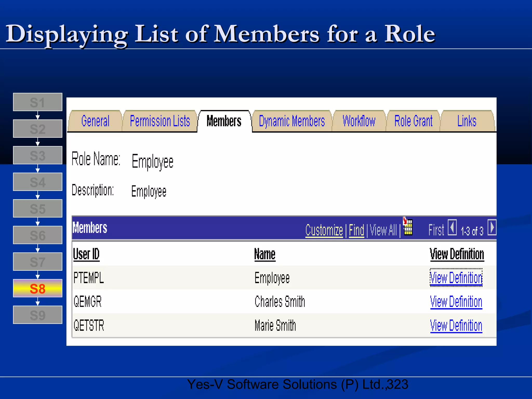This screenshot has width=532, height=399.
Task: Click the name Marie Smith
Action: tap(275, 325)
